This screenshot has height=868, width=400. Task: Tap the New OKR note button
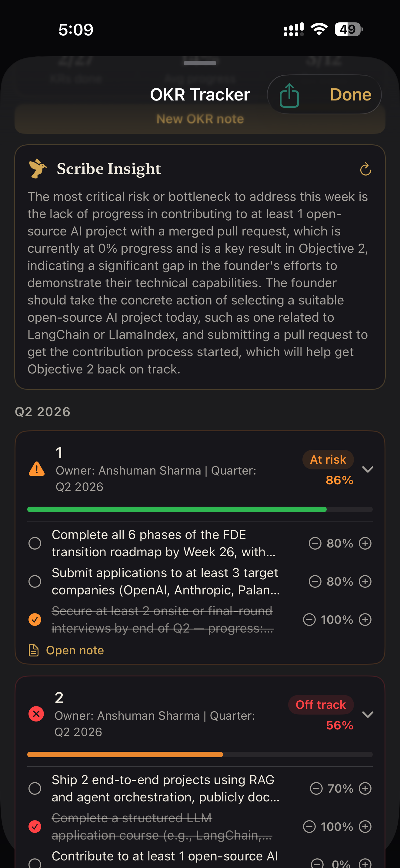200,119
